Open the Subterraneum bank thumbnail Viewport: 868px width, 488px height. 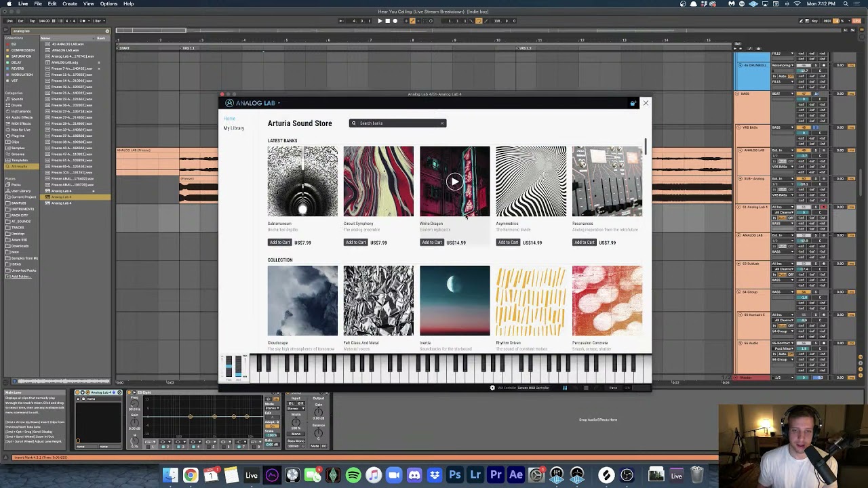coord(302,182)
